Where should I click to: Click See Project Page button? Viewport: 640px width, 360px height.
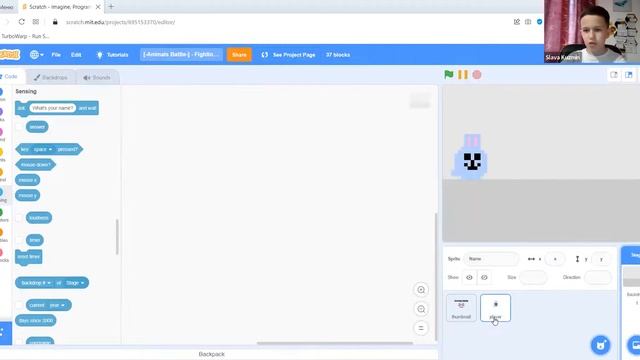289,55
